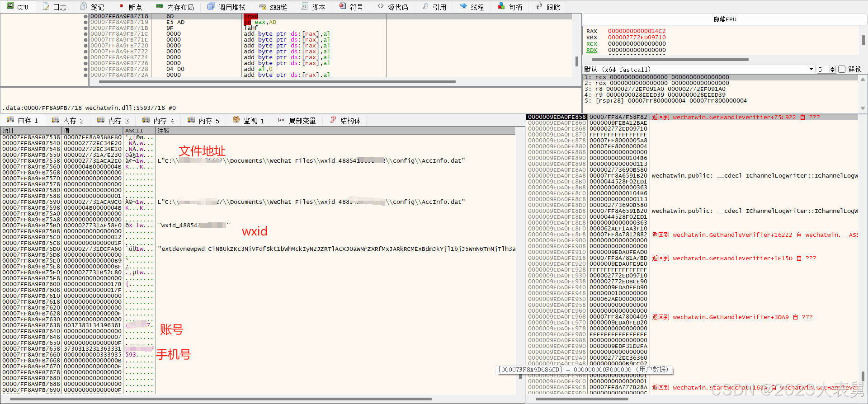Toggle breakpoint dot at 00007FF8A9FB7724
This screenshot has height=404, width=868.
click(86, 57)
